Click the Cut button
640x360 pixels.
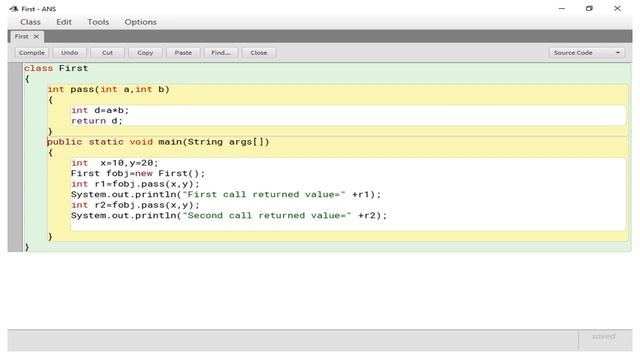pyautogui.click(x=107, y=53)
